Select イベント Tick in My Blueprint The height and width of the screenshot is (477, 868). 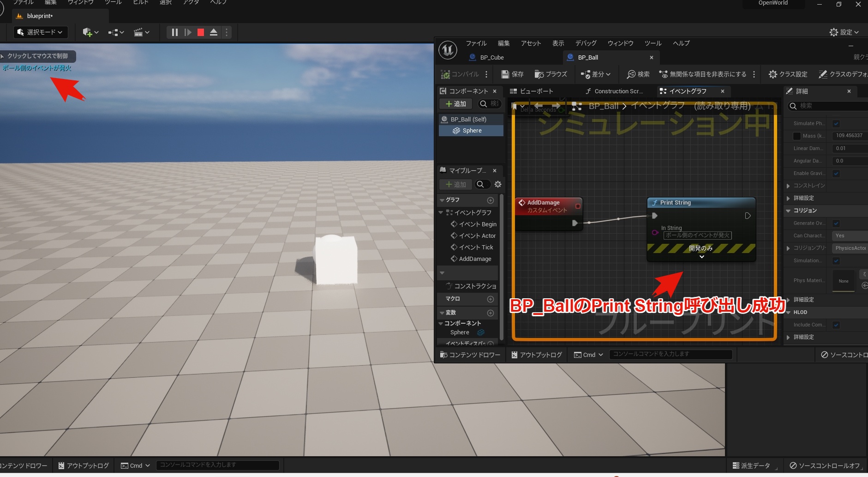tap(472, 248)
